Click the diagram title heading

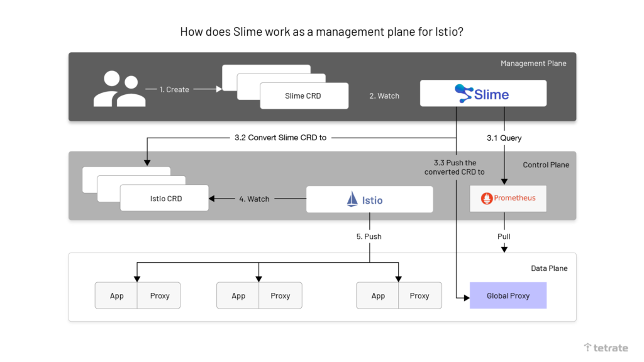click(x=321, y=31)
